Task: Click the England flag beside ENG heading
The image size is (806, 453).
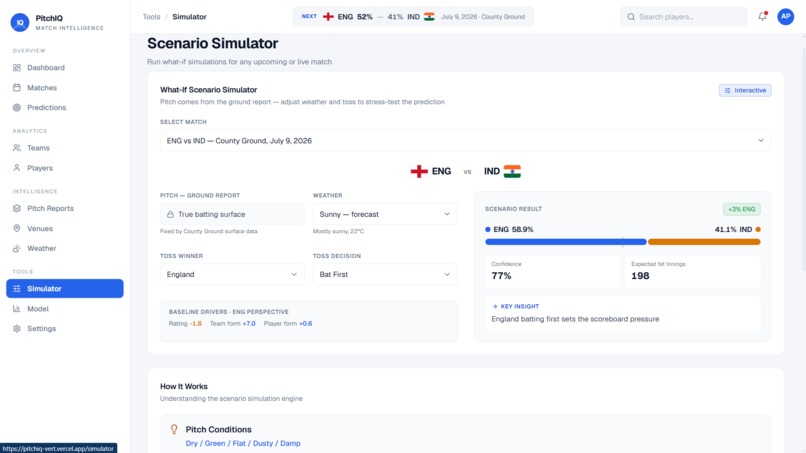Action: [419, 171]
